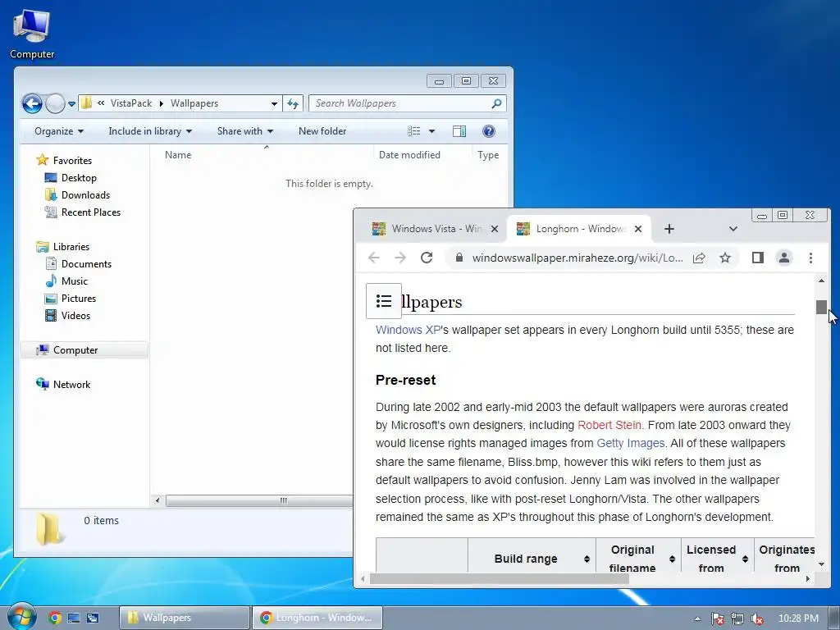Open the Chrome profile icon
This screenshot has height=630, width=840.
[x=783, y=258]
